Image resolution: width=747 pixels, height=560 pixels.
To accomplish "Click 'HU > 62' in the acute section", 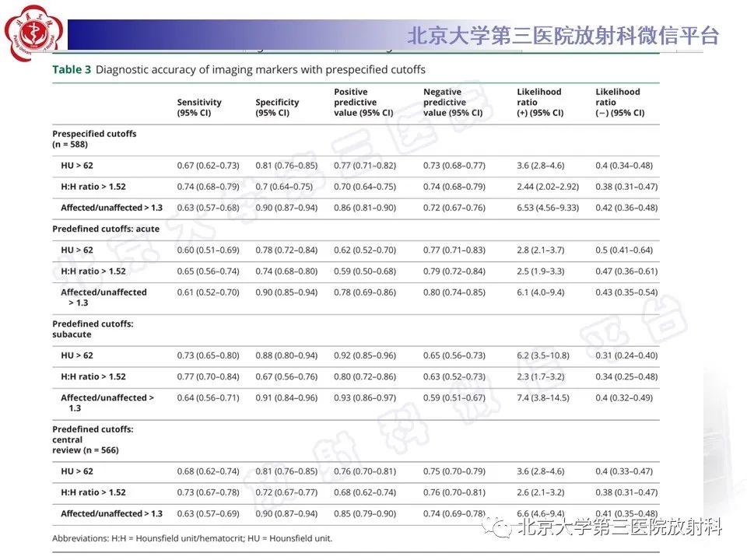I will (77, 250).
